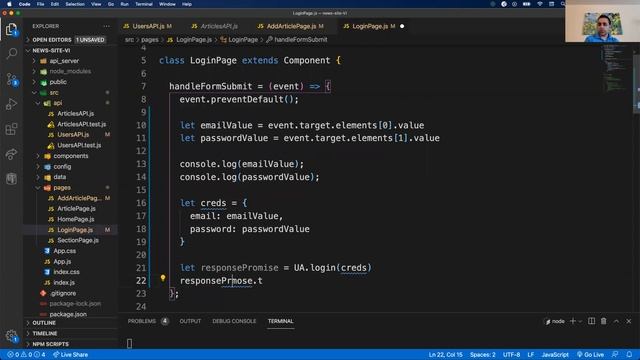
Task: Split the terminal panel
Action: (x=591, y=321)
